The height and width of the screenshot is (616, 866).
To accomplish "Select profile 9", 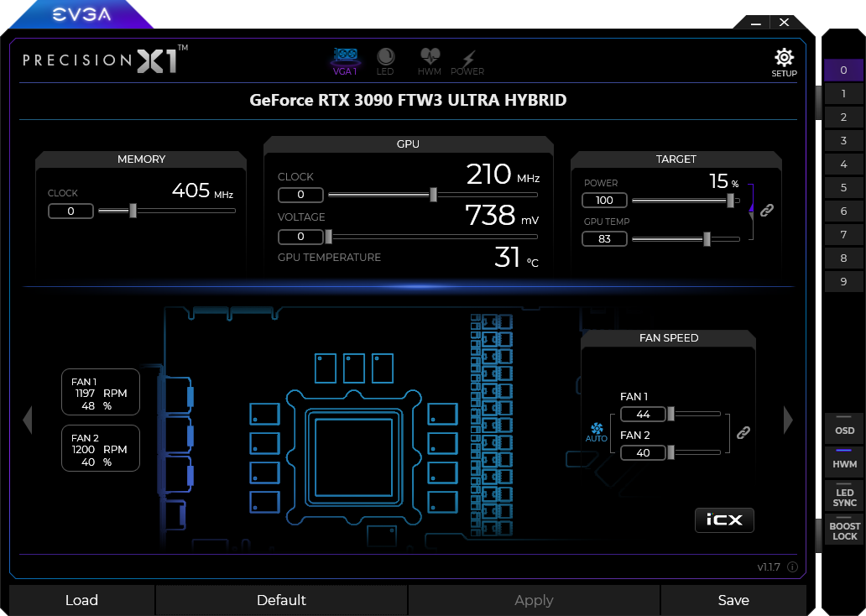I will click(843, 281).
